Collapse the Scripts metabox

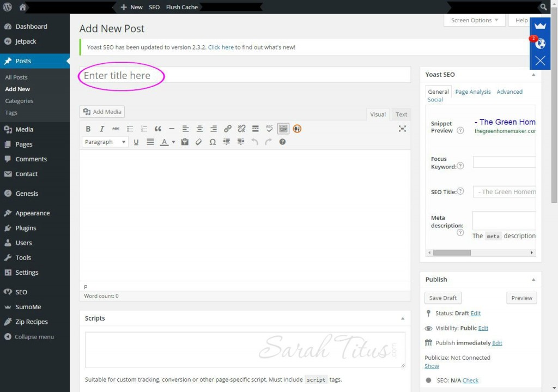(x=403, y=318)
